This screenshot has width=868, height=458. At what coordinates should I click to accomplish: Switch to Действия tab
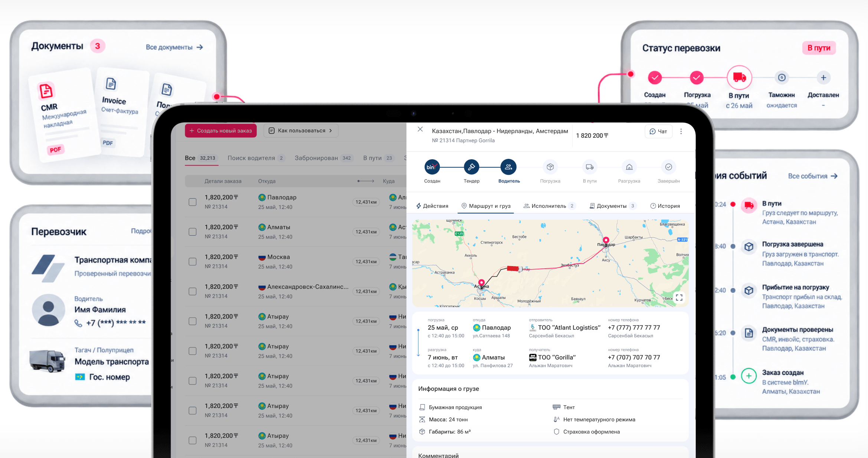[x=432, y=206]
